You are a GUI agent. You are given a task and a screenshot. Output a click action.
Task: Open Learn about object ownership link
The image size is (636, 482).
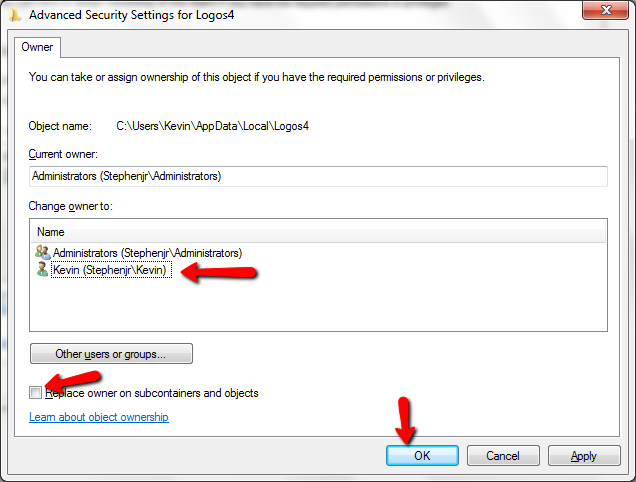click(x=99, y=417)
